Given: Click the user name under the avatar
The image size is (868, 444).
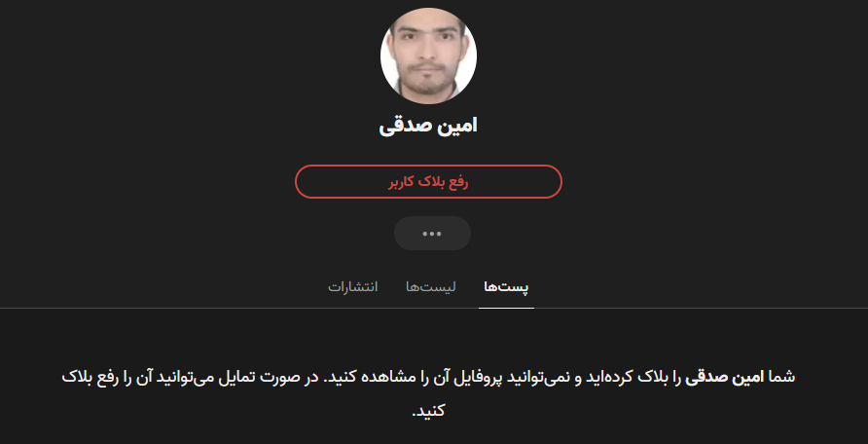Looking at the screenshot, I should (x=428, y=126).
